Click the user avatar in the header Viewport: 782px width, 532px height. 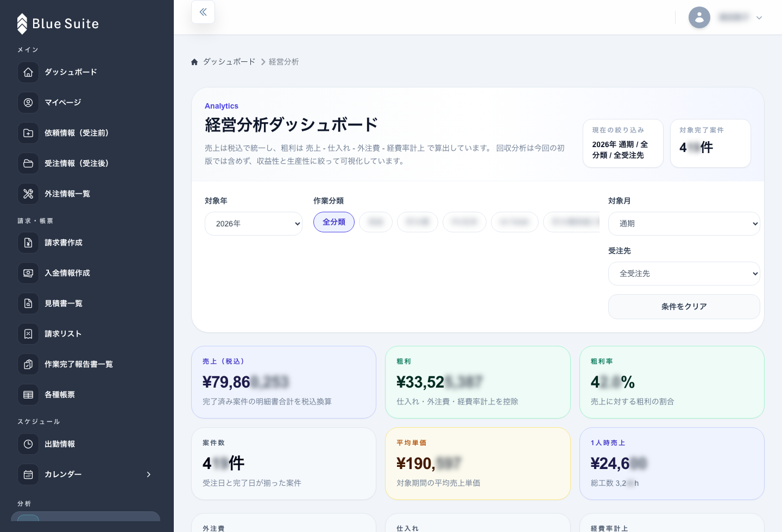(x=699, y=17)
